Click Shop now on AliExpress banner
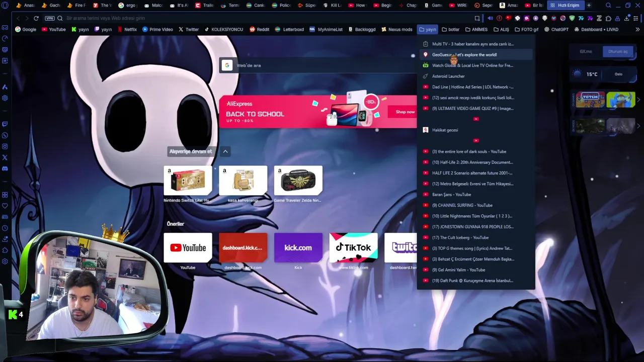This screenshot has height=362, width=644. pos(405,112)
